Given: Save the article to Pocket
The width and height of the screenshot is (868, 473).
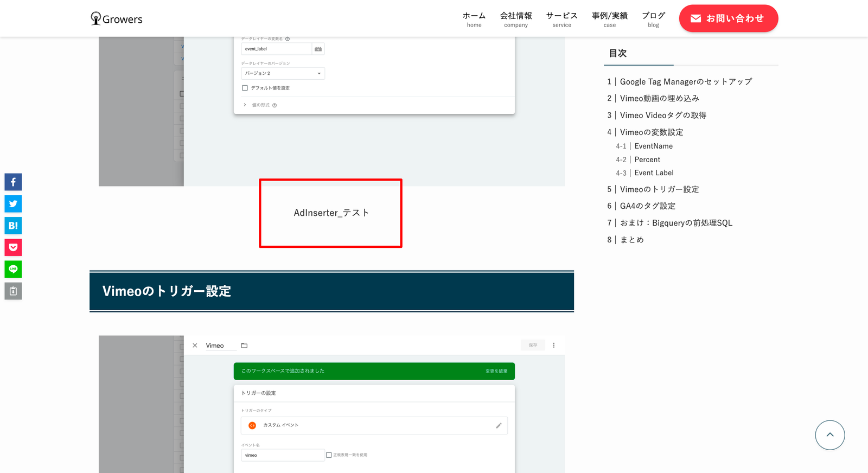Looking at the screenshot, I should coord(13,247).
